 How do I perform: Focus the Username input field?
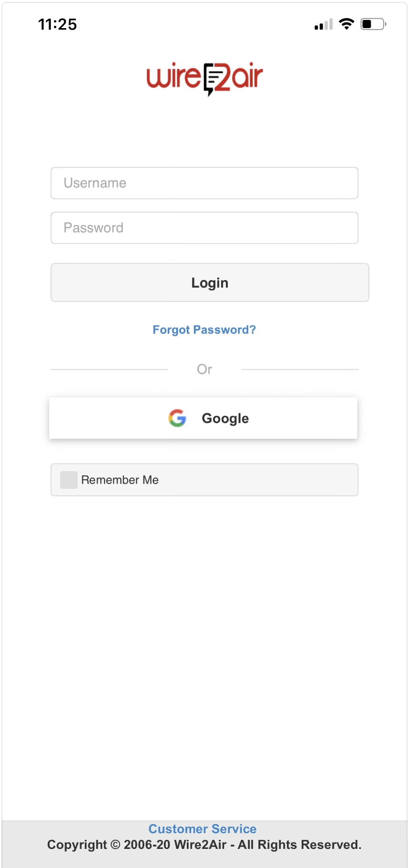tap(204, 183)
